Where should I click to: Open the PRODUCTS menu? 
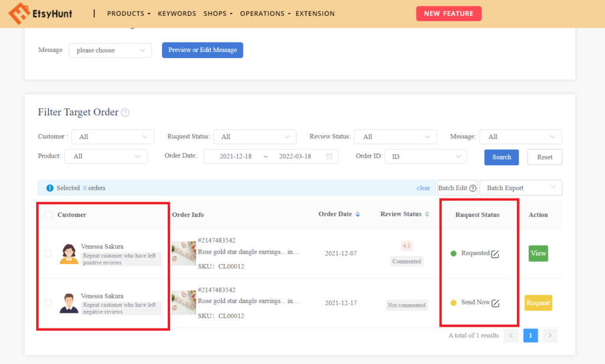point(126,13)
